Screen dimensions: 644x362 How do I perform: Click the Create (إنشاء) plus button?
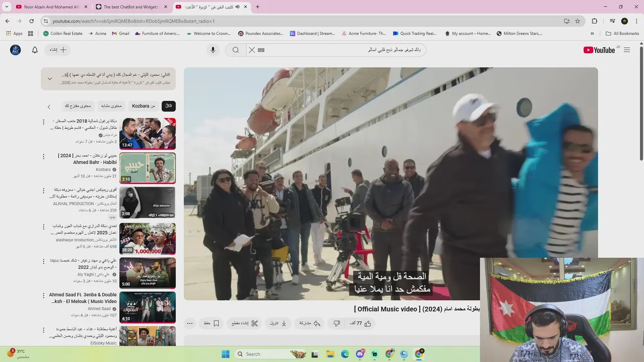point(58,50)
